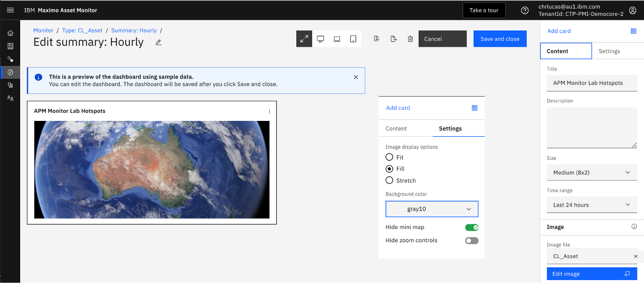Select the Fit image display option

click(x=389, y=157)
